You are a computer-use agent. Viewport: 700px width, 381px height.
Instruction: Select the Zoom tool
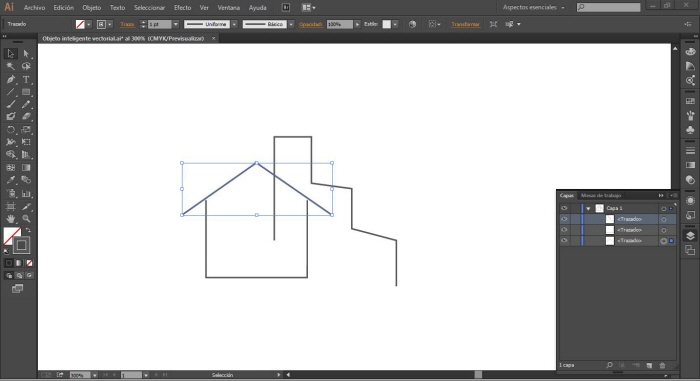coord(26,219)
